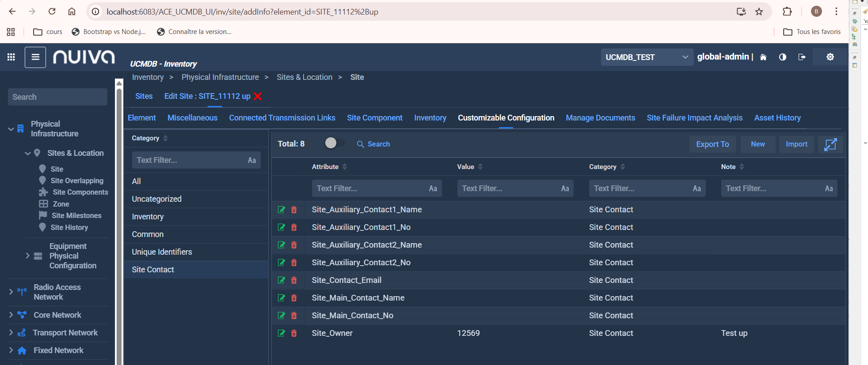Screen dimensions: 868x365
Task: Open settings gear in header
Action: (830, 57)
